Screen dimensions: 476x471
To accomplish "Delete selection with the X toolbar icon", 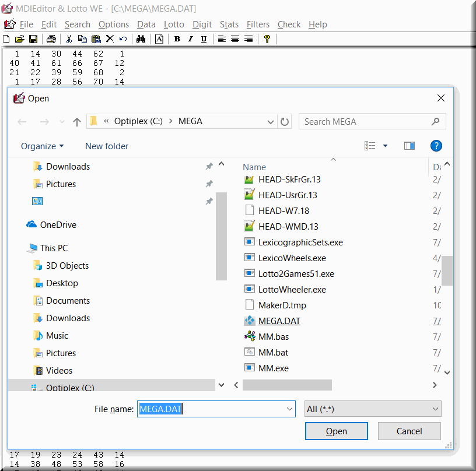I will tap(110, 39).
